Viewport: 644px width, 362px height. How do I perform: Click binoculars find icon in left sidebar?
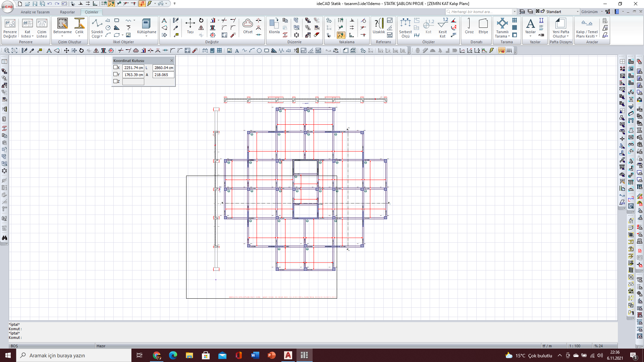(x=4, y=238)
